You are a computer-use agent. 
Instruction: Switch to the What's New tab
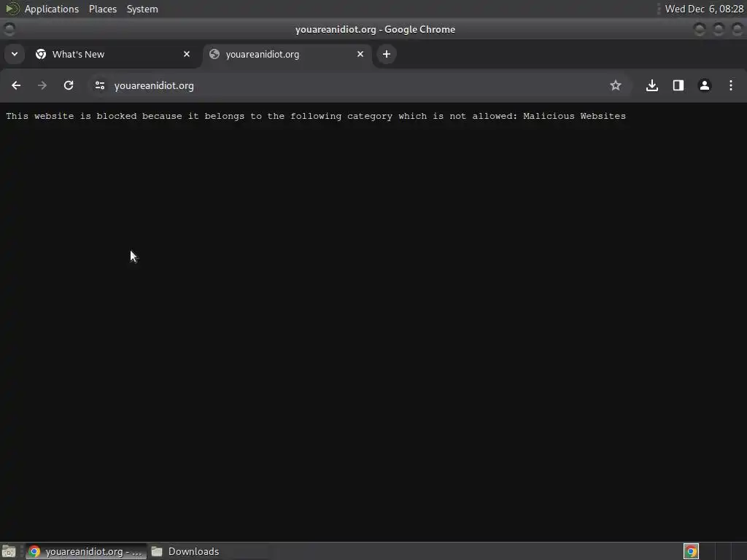(x=113, y=54)
